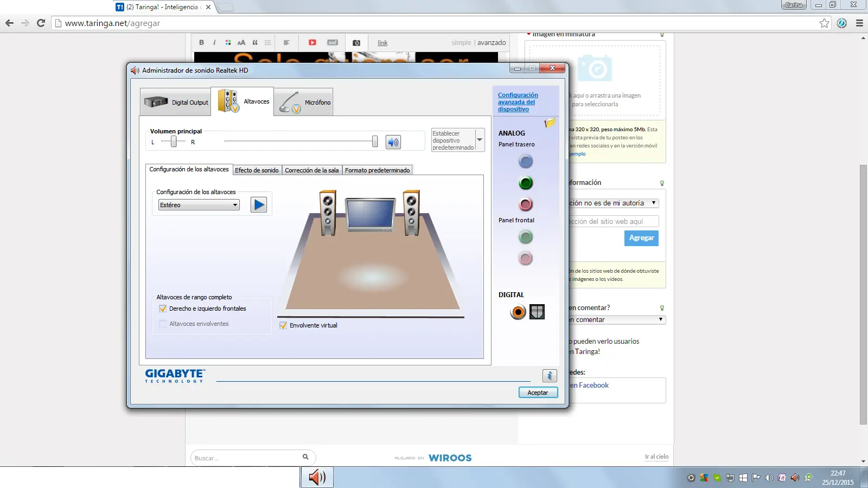Image resolution: width=868 pixels, height=488 pixels.
Task: Select the Configuración de los altavoces tab
Action: (189, 169)
